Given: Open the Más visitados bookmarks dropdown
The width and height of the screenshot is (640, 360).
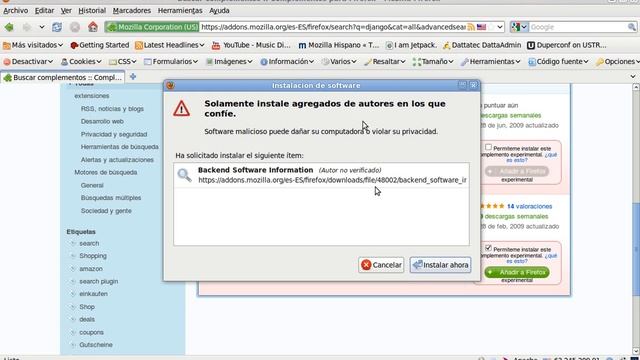Looking at the screenshot, I should click(33, 45).
